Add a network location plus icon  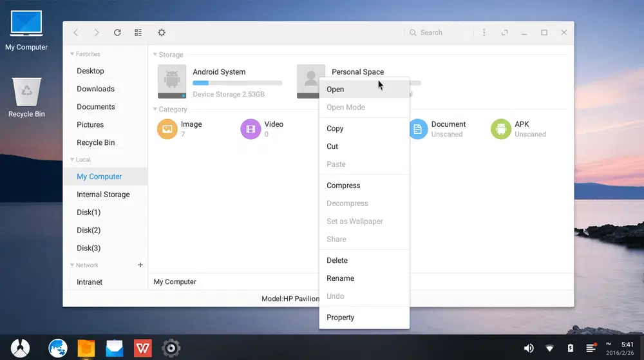pos(140,265)
